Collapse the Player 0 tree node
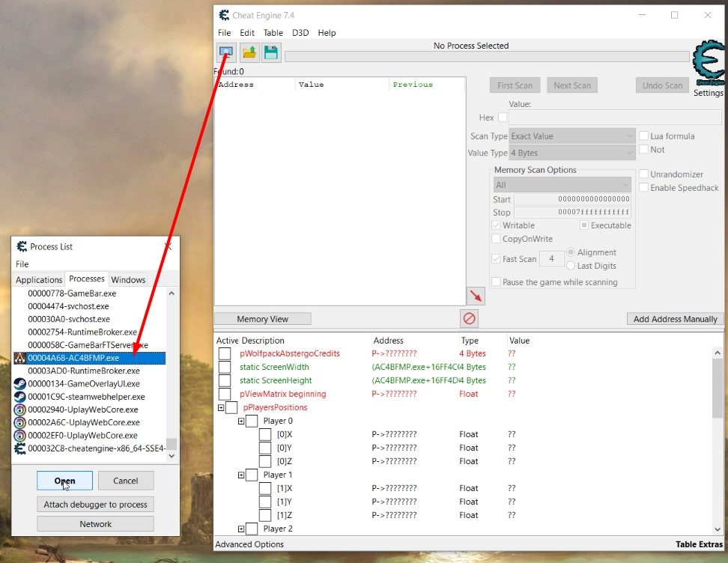This screenshot has width=728, height=563. pyautogui.click(x=241, y=421)
